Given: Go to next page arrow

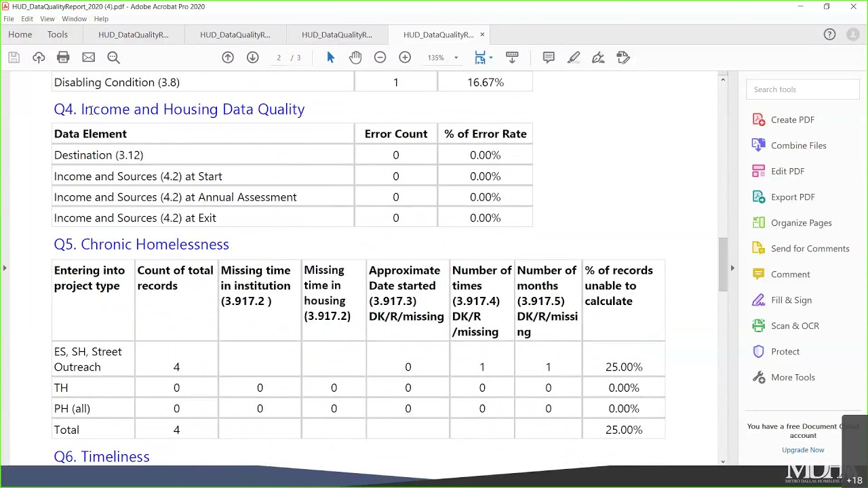Looking at the screenshot, I should coord(252,58).
